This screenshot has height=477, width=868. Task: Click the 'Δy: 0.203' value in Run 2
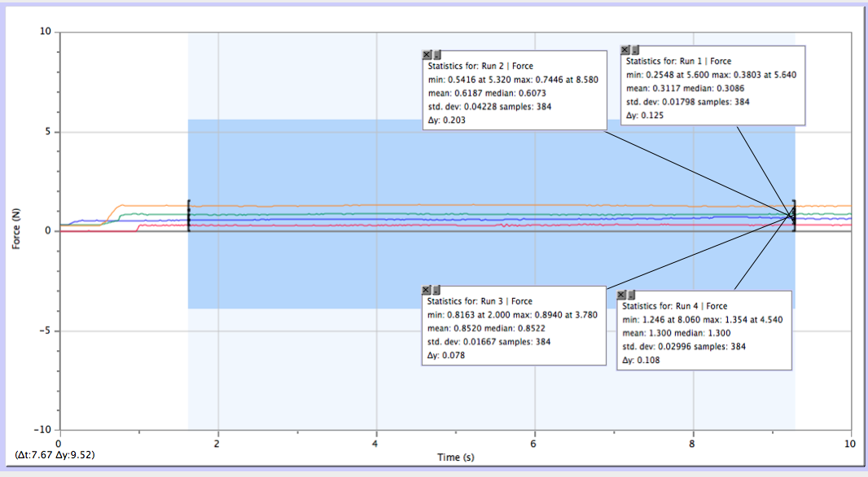[x=446, y=120]
